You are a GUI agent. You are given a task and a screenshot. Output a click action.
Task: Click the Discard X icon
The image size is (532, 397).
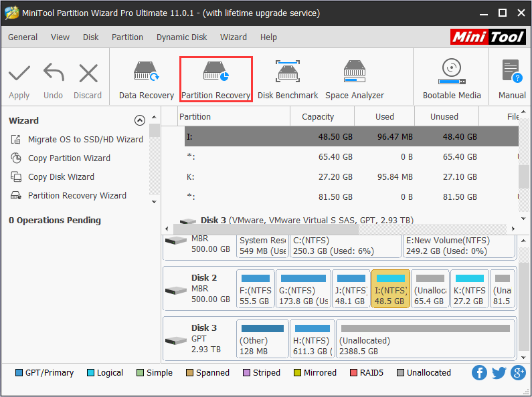point(88,74)
